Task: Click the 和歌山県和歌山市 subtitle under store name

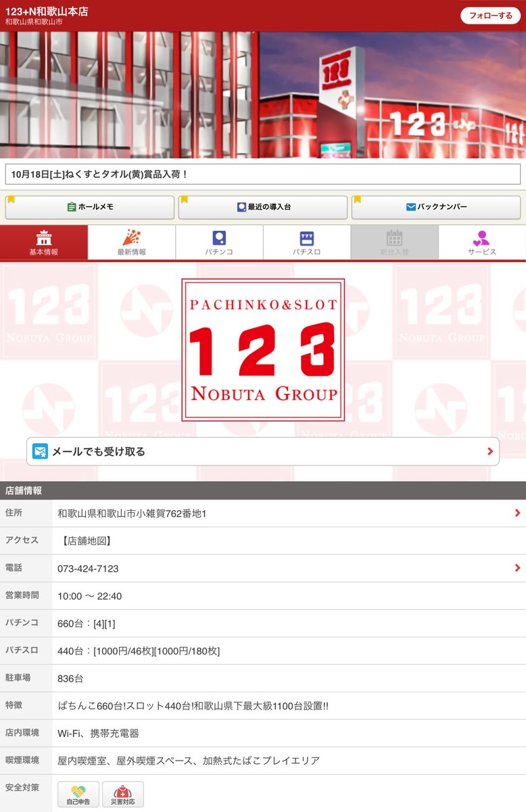Action: (x=33, y=22)
